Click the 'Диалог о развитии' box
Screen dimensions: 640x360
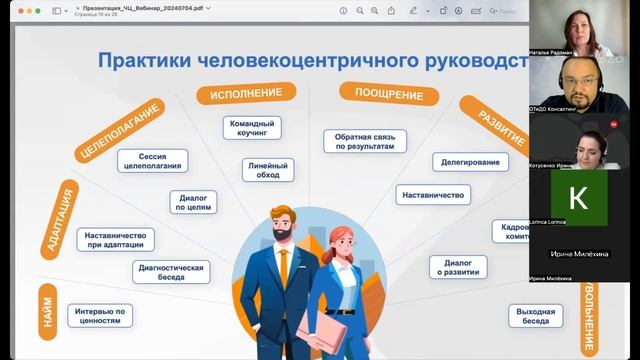point(458,267)
